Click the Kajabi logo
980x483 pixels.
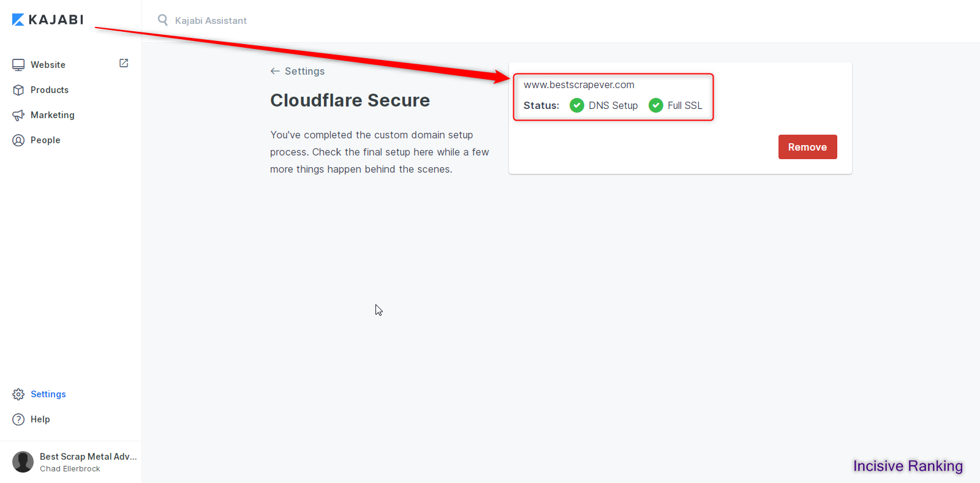pyautogui.click(x=48, y=20)
